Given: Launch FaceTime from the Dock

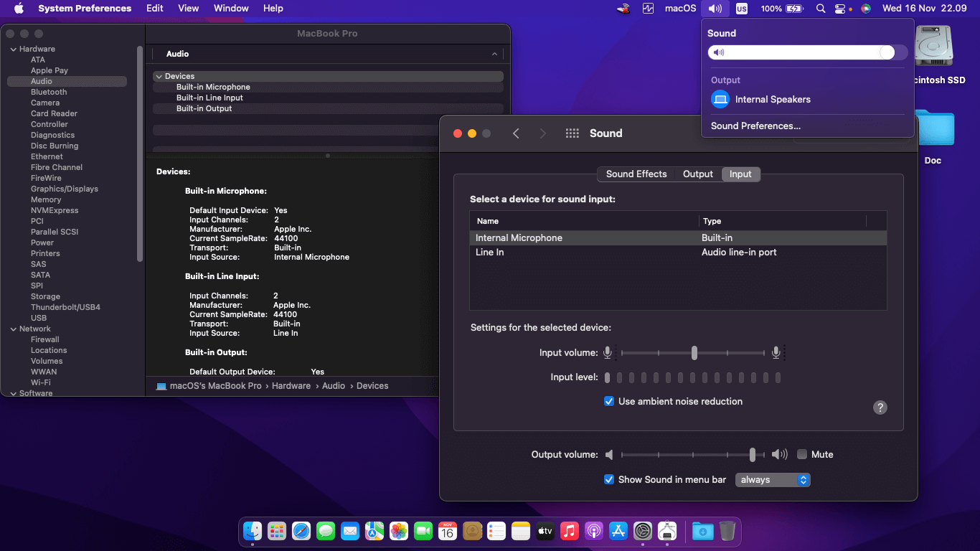Looking at the screenshot, I should point(423,531).
